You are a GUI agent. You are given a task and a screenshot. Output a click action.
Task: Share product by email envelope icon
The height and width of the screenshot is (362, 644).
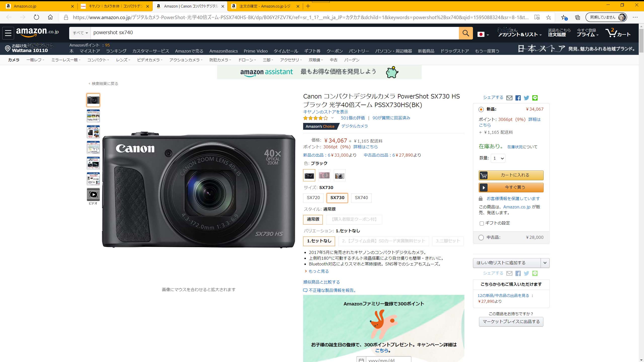pyautogui.click(x=509, y=98)
